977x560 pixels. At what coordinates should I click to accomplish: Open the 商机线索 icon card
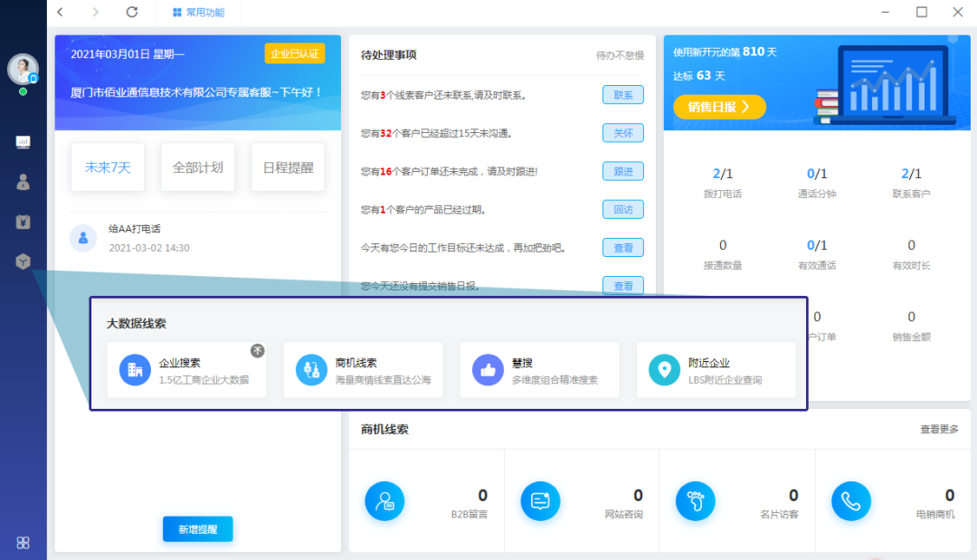click(x=364, y=370)
